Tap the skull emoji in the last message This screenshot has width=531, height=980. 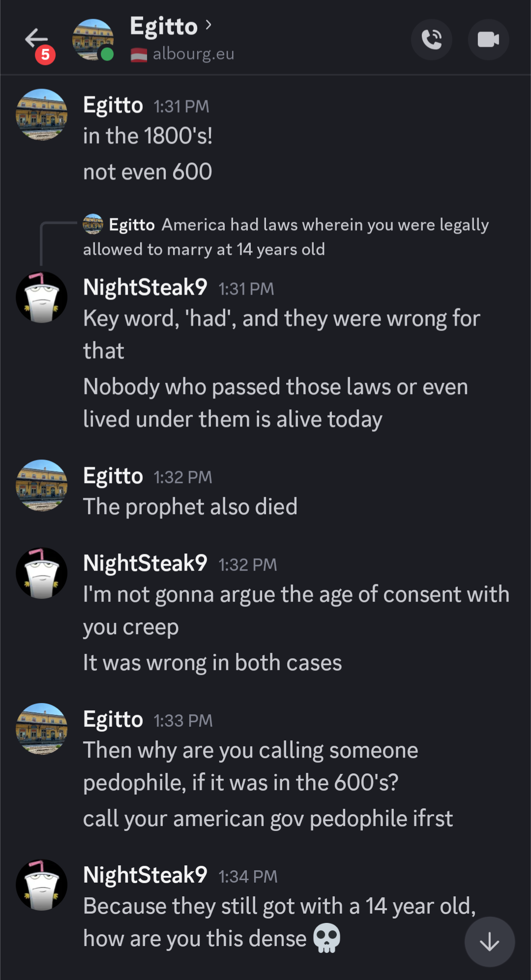pos(326,938)
